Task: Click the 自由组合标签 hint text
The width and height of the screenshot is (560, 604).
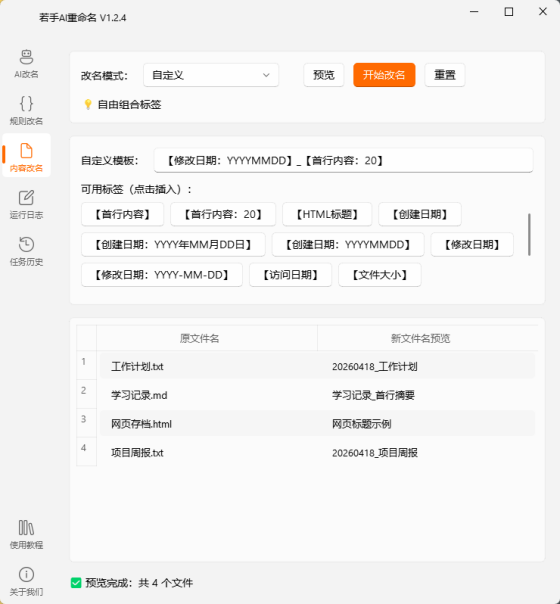Action: coord(129,104)
